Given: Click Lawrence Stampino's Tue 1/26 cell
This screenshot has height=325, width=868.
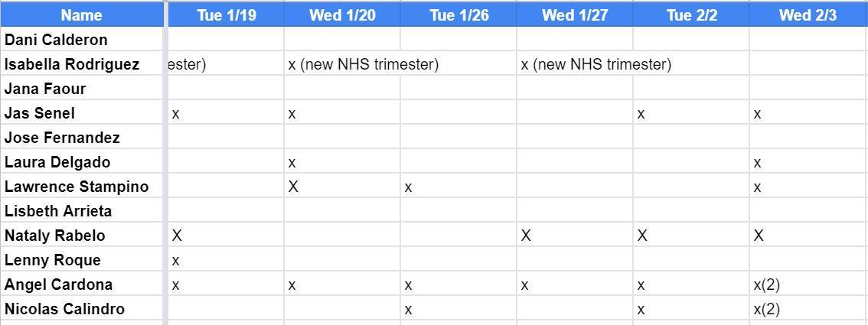Looking at the screenshot, I should (x=458, y=187).
